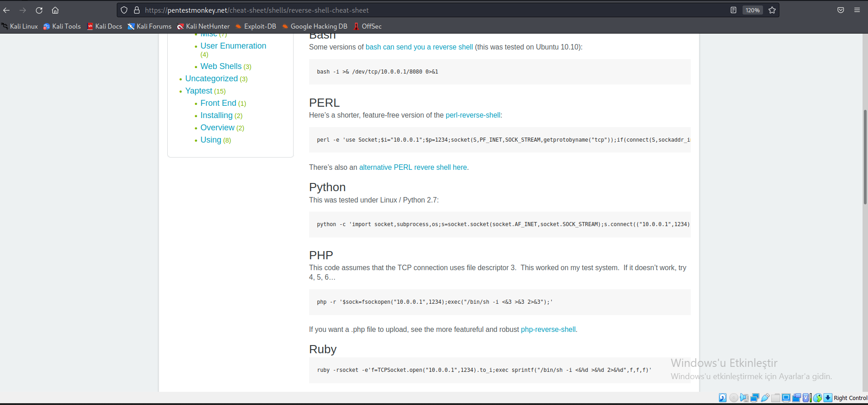Viewport: 868px width, 405px height.
Task: Click the padlock site info icon
Action: [x=136, y=10]
